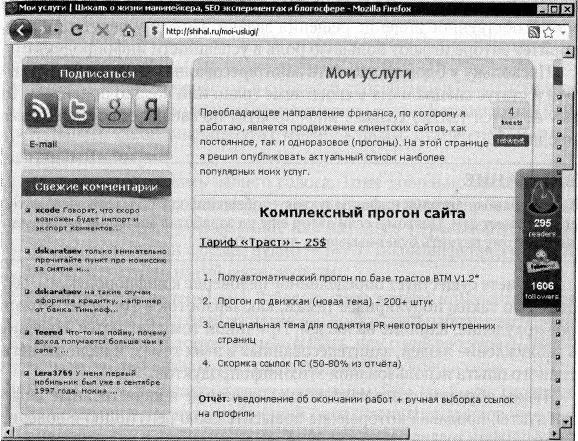The height and width of the screenshot is (441, 578).
Task: Bookmark this page with the star icon
Action: (549, 32)
